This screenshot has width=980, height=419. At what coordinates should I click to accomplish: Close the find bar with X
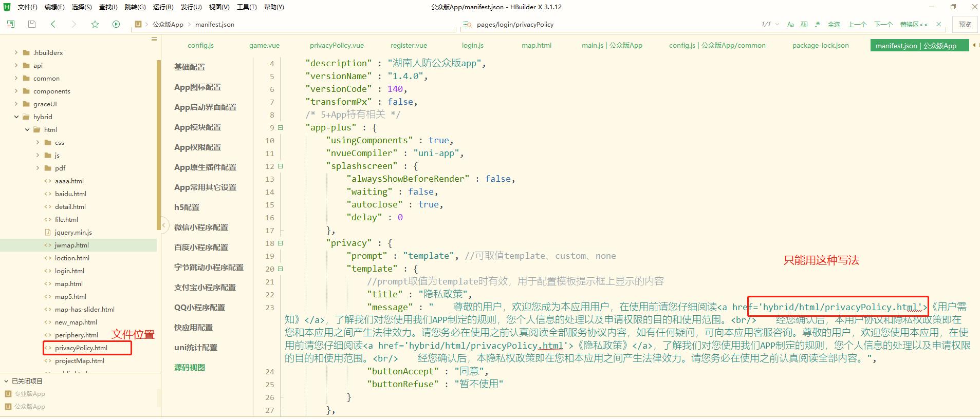tap(939, 24)
